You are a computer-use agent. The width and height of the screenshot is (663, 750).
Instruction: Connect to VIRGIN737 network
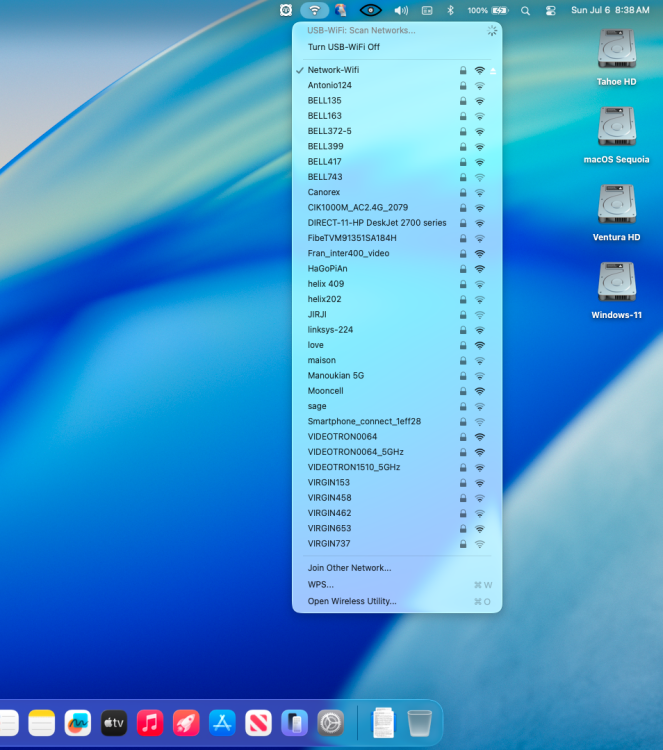(397, 544)
